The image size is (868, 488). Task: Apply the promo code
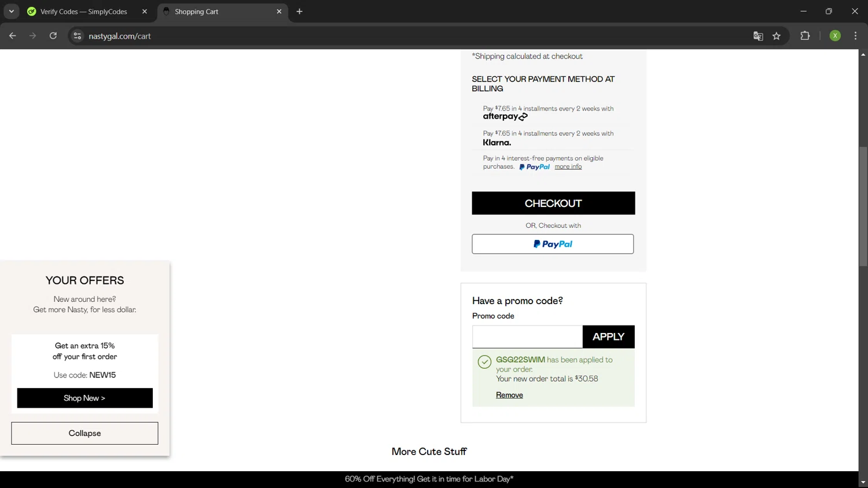pyautogui.click(x=608, y=337)
